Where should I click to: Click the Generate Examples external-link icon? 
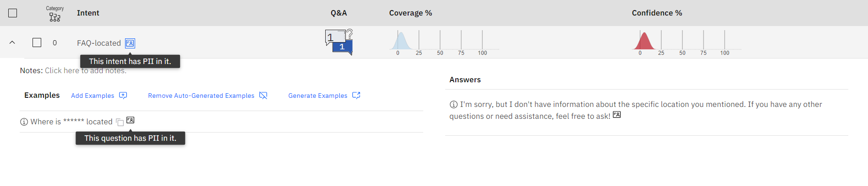click(x=356, y=96)
